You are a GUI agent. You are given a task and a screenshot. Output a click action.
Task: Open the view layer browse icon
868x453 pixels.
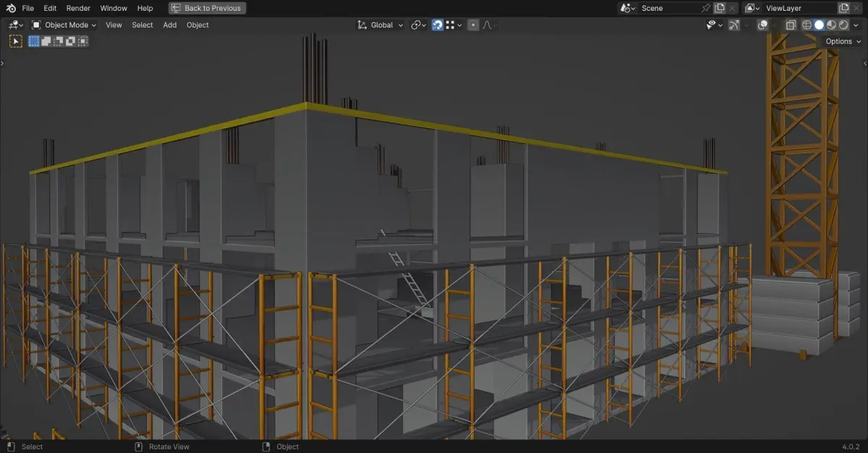(753, 8)
